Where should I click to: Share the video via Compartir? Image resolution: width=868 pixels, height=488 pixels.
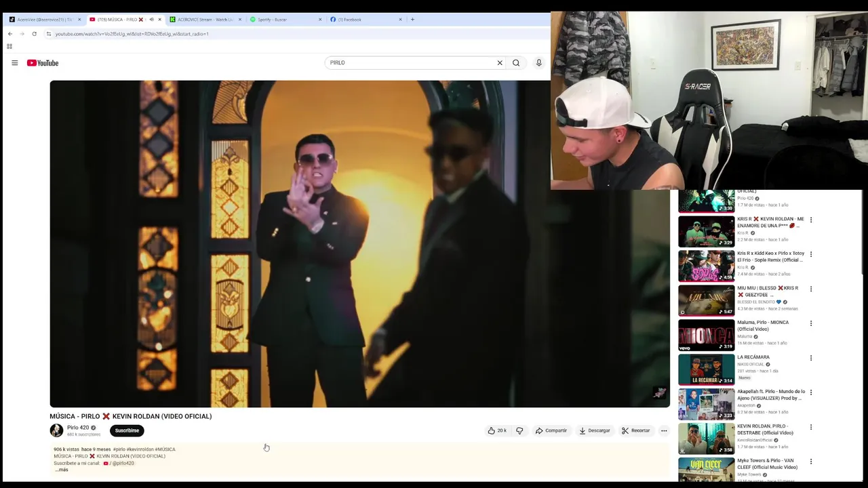pos(551,430)
